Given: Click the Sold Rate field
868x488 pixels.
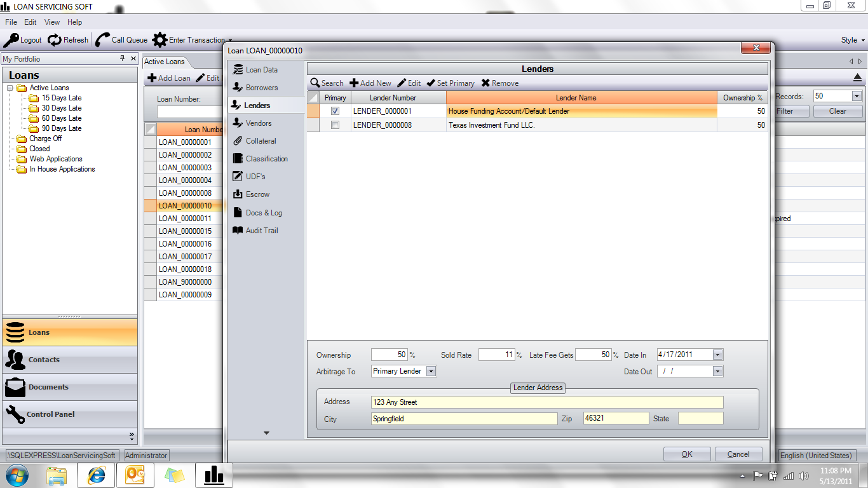Looking at the screenshot, I should tap(496, 355).
